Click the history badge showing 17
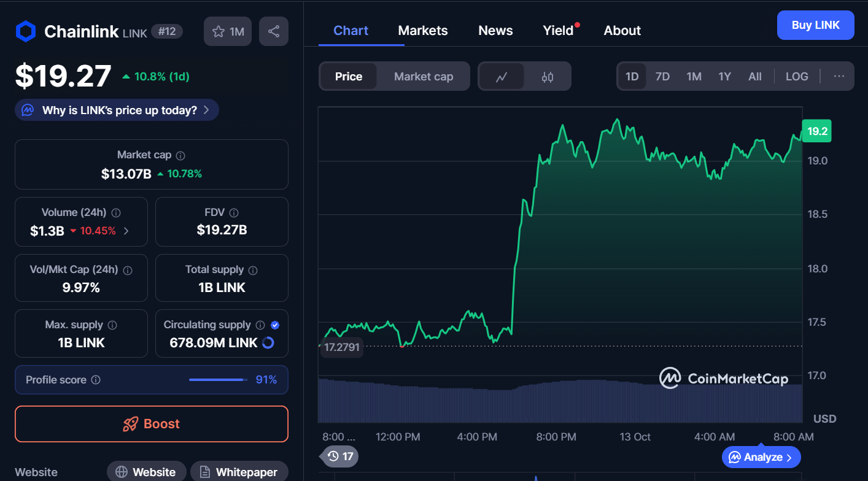Viewport: 868px width, 481px height. coord(341,456)
